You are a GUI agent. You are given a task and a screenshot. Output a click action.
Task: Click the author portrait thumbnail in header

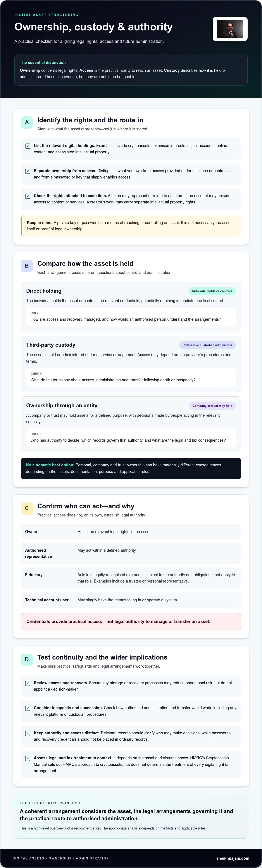click(230, 29)
